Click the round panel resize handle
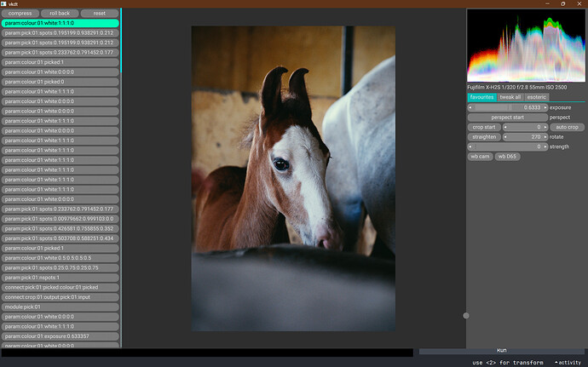The width and height of the screenshot is (588, 367). pos(465,316)
